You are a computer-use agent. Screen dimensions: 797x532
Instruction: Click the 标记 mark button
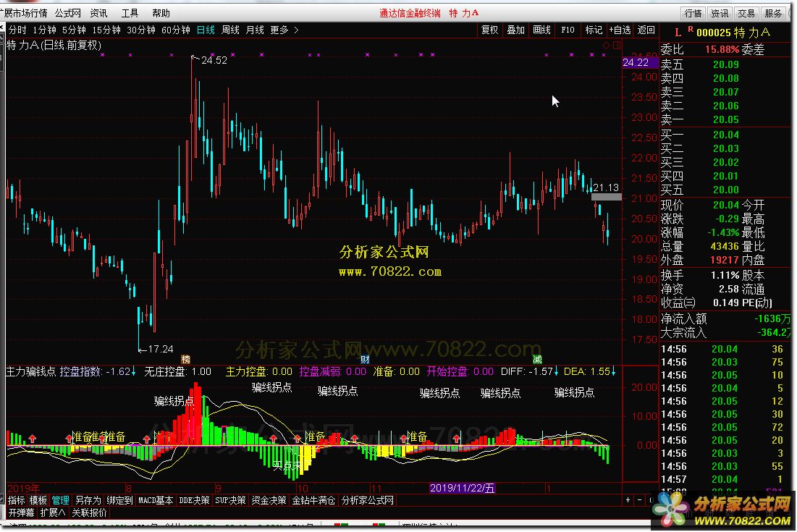tap(594, 30)
